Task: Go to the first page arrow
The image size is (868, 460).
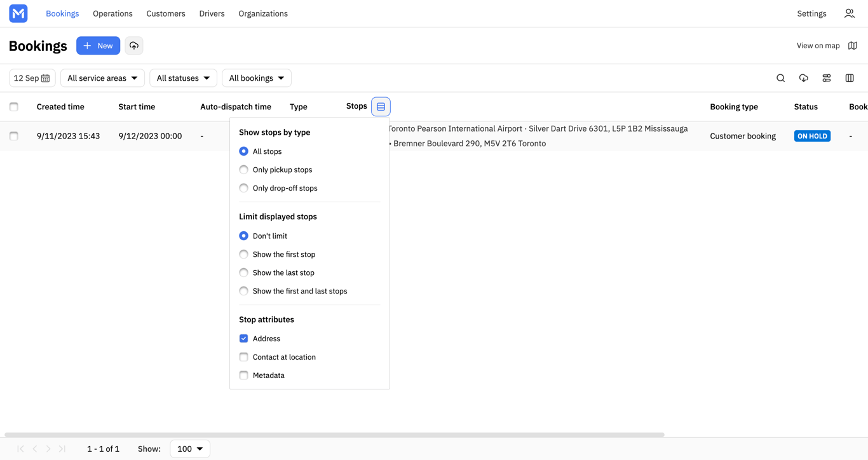Action: pos(21,449)
